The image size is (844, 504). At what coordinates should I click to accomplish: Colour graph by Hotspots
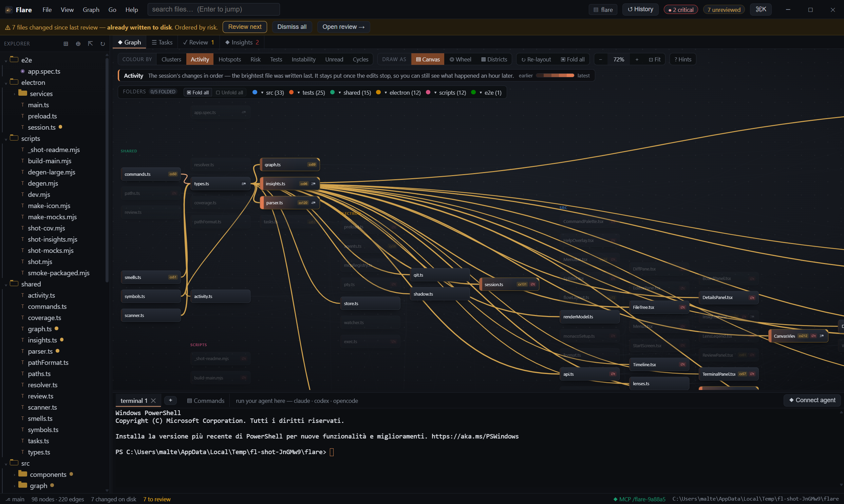point(229,59)
